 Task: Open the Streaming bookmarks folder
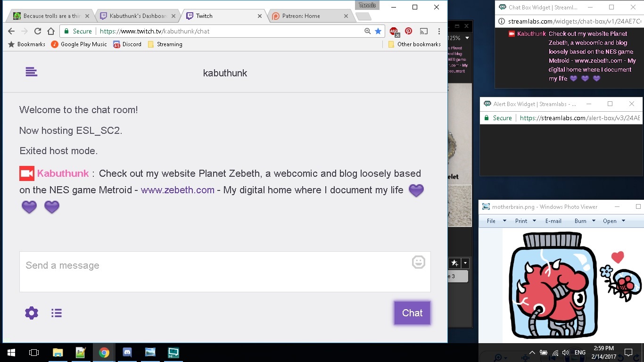point(165,44)
